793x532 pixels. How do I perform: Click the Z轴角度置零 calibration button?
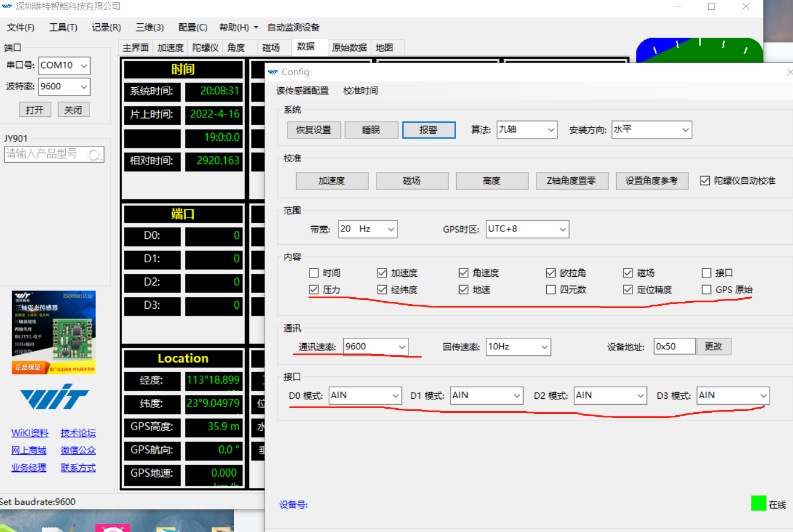click(572, 181)
